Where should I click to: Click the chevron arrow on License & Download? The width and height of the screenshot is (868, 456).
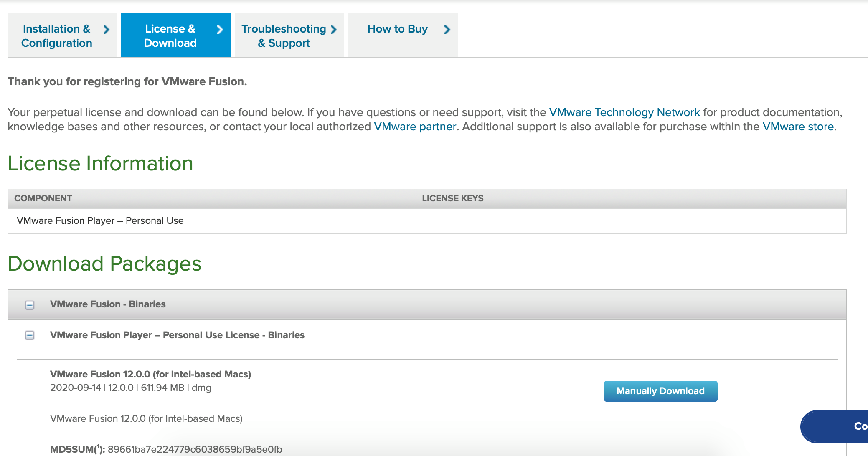pyautogui.click(x=220, y=30)
